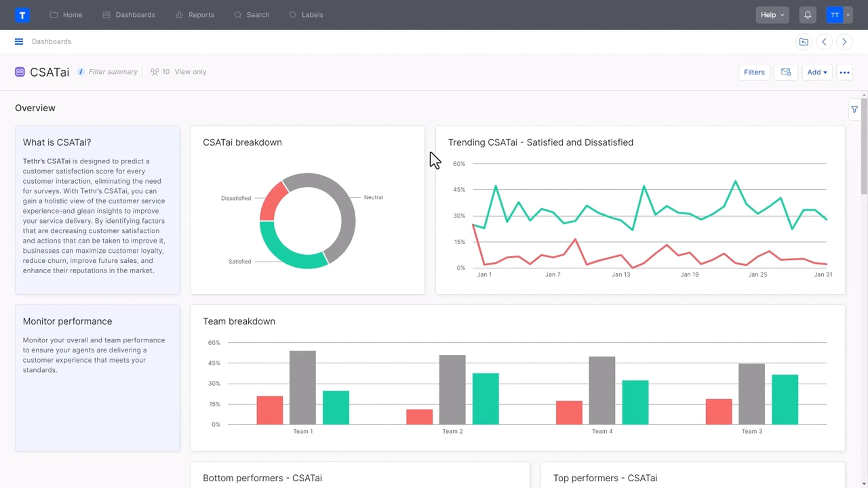
Task: Expand the Help dropdown
Action: tap(772, 15)
